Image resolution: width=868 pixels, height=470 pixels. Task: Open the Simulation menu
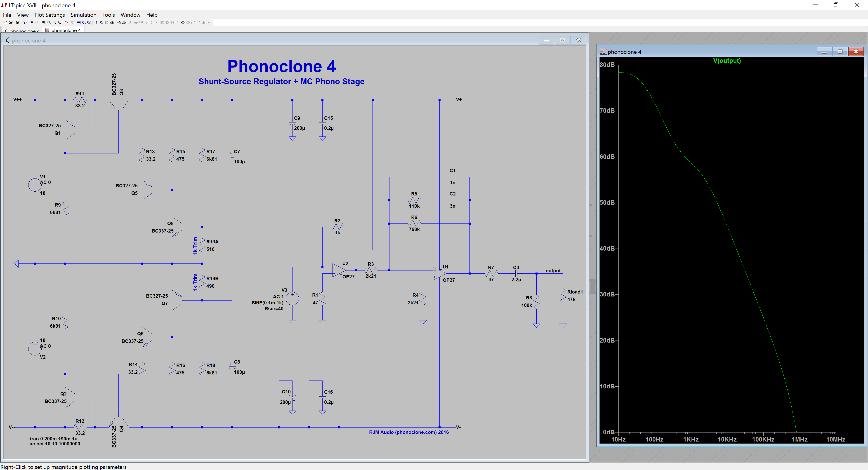click(x=84, y=15)
